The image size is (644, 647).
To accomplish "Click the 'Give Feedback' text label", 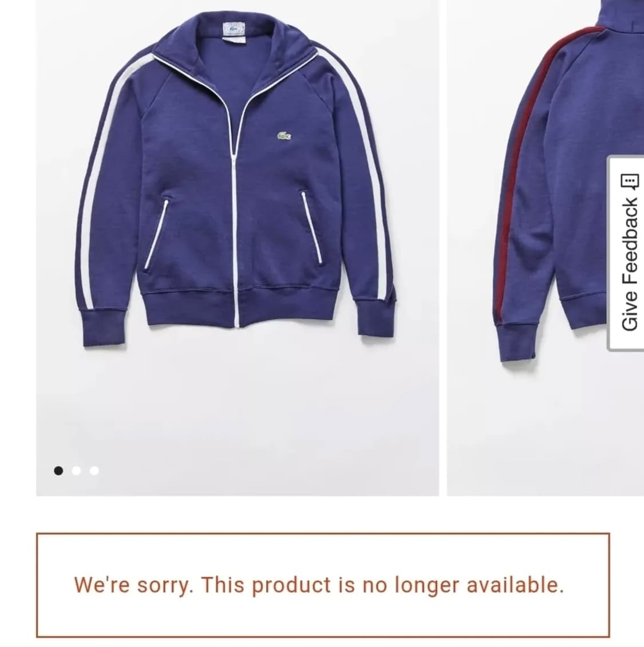I will point(630,265).
